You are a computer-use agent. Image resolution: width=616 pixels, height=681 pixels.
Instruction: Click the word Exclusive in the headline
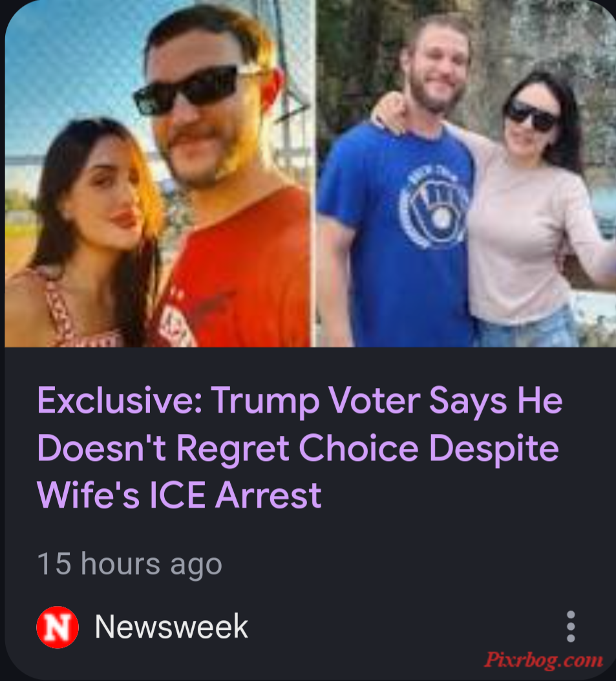(x=120, y=400)
